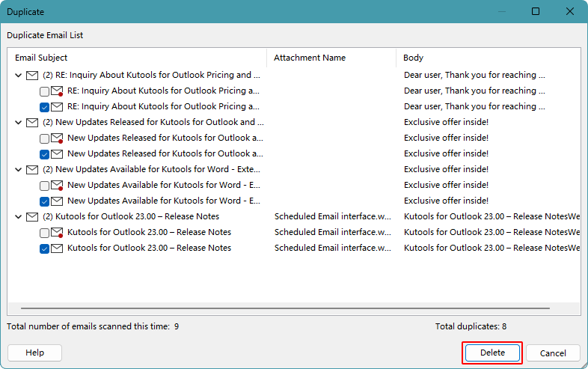The height and width of the screenshot is (369, 588).
Task: Click red-dot envelope icon of unchecked Kutools for Word email
Action: tap(57, 186)
